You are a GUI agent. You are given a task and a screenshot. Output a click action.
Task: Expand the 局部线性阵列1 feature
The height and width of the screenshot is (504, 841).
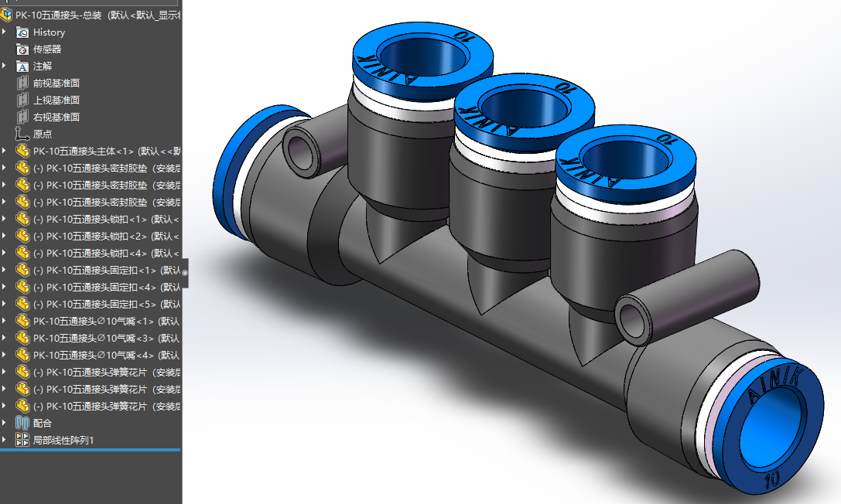tap(5, 441)
